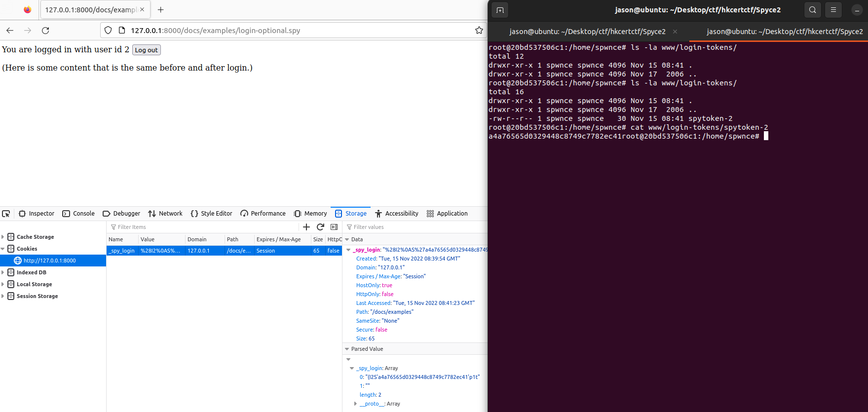
Task: Open the terminal hamburger menu
Action: (x=833, y=10)
